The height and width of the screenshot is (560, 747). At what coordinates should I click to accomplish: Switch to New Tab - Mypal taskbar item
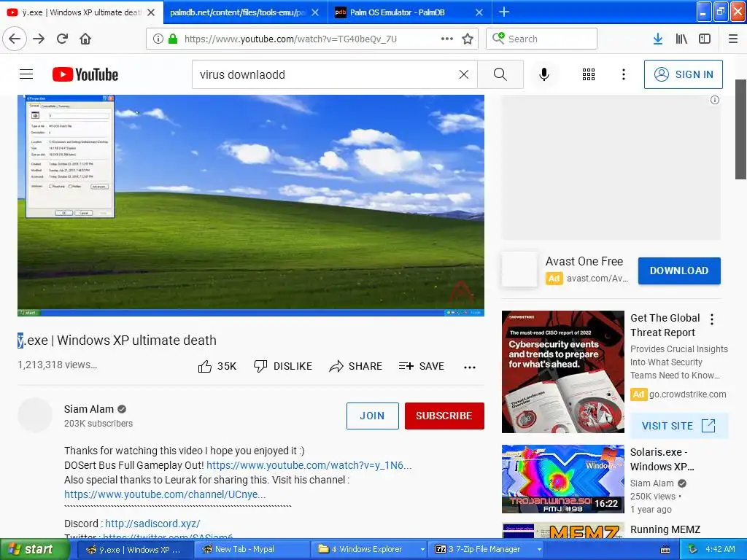tap(252, 550)
